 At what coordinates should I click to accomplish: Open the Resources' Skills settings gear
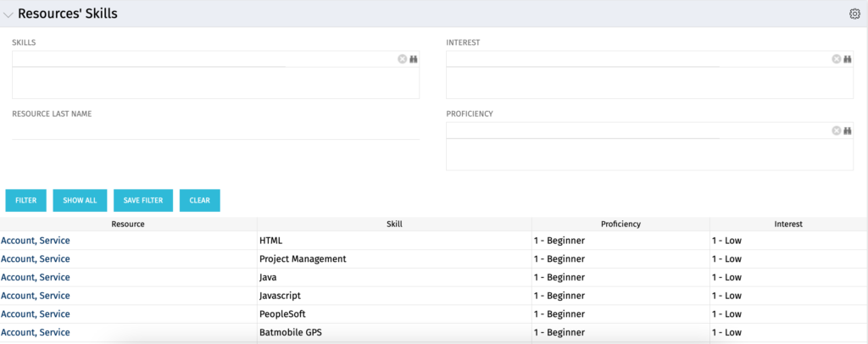coord(854,14)
